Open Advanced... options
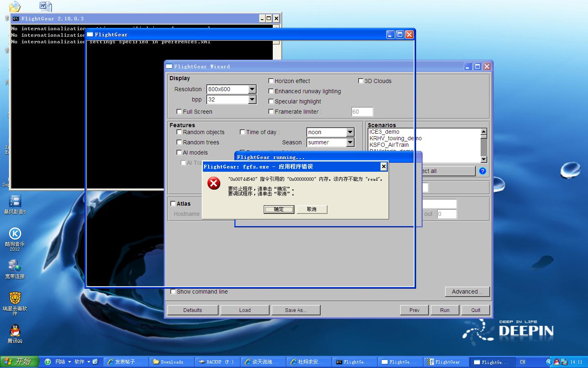The height and width of the screenshot is (368, 588). (467, 292)
